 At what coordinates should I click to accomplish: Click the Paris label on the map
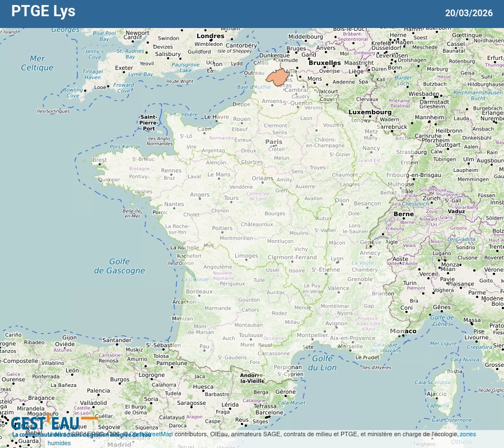click(x=274, y=142)
